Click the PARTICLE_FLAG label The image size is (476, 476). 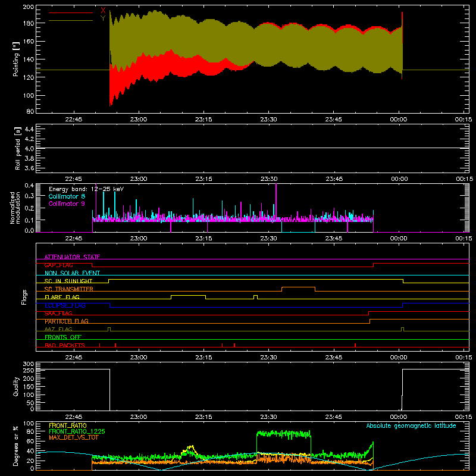[x=67, y=321]
